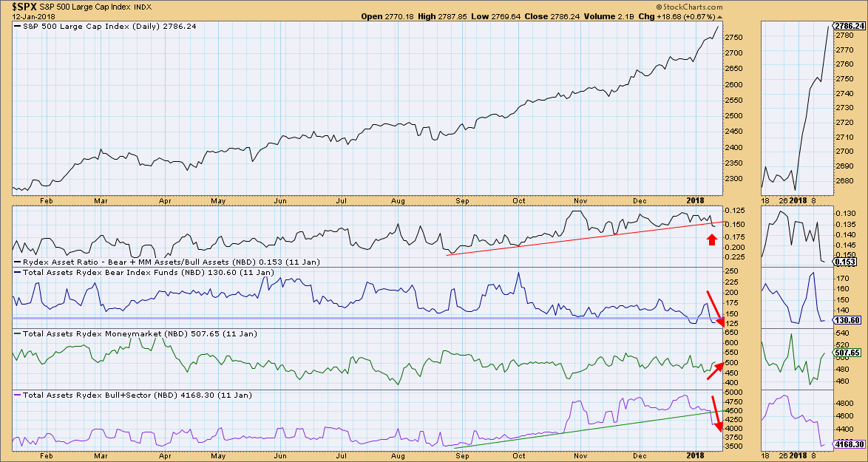Select the 170 label on the zoomed bear panel
Viewport: 868px width, 462px height.
point(843,278)
